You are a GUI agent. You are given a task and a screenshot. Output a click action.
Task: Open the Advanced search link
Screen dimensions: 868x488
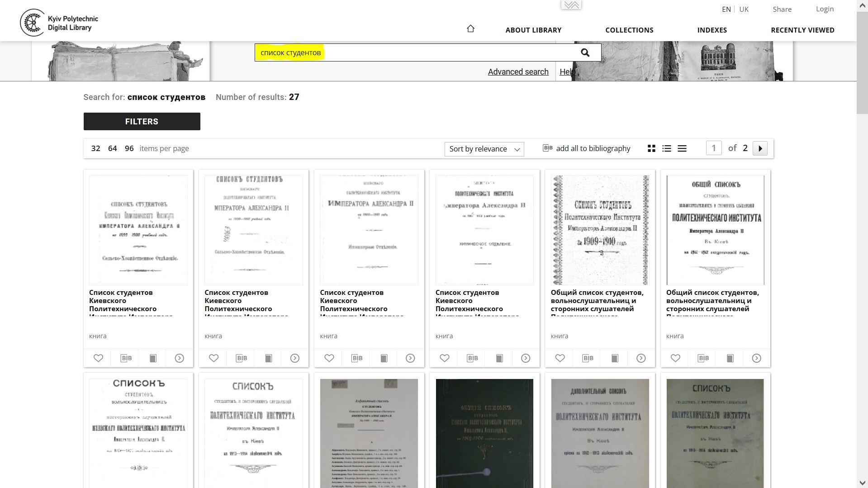(x=518, y=71)
